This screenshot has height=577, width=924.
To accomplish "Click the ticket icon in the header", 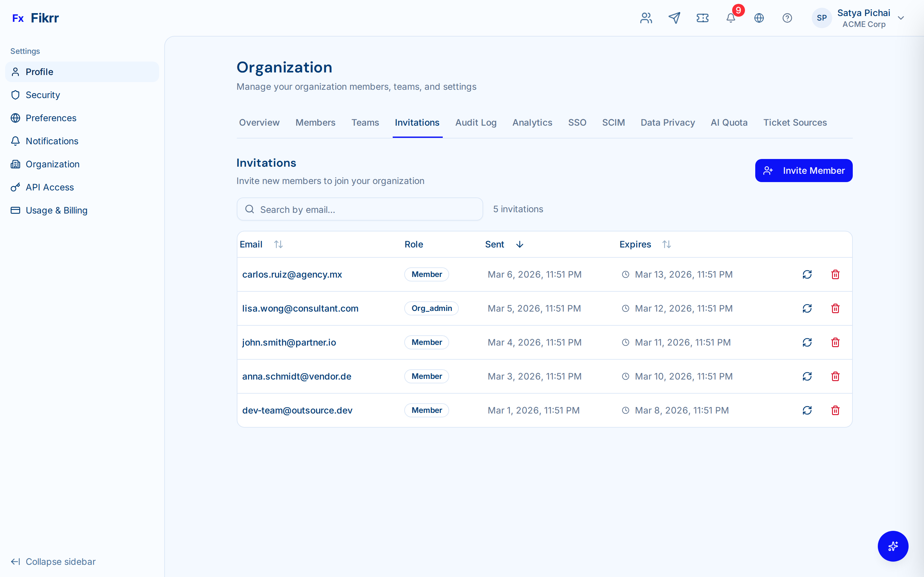I will click(703, 18).
